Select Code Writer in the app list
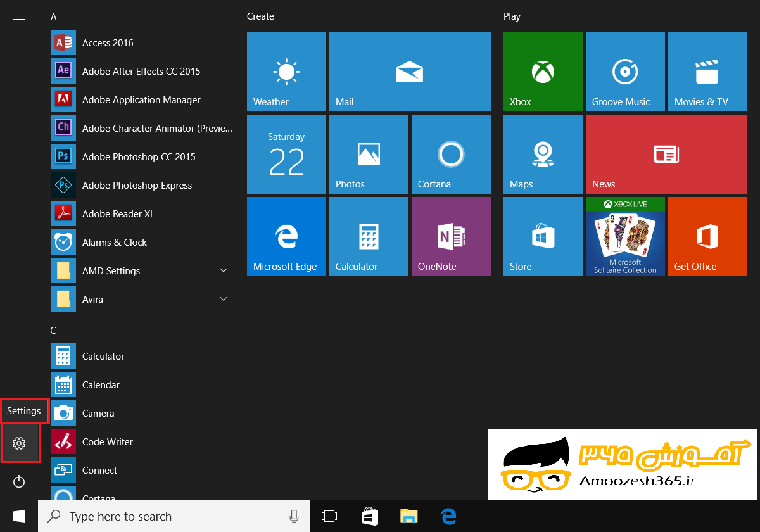 (107, 441)
